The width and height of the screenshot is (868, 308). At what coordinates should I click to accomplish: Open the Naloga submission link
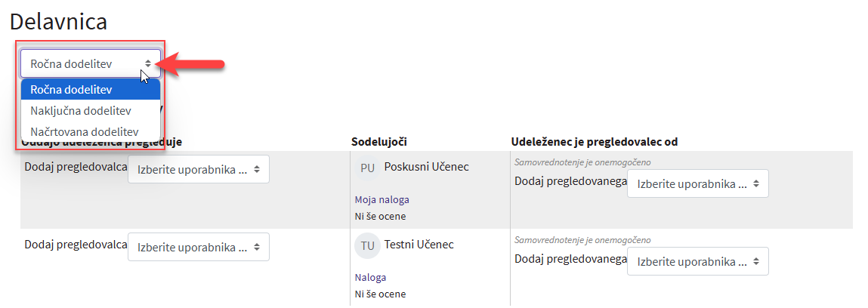(370, 277)
